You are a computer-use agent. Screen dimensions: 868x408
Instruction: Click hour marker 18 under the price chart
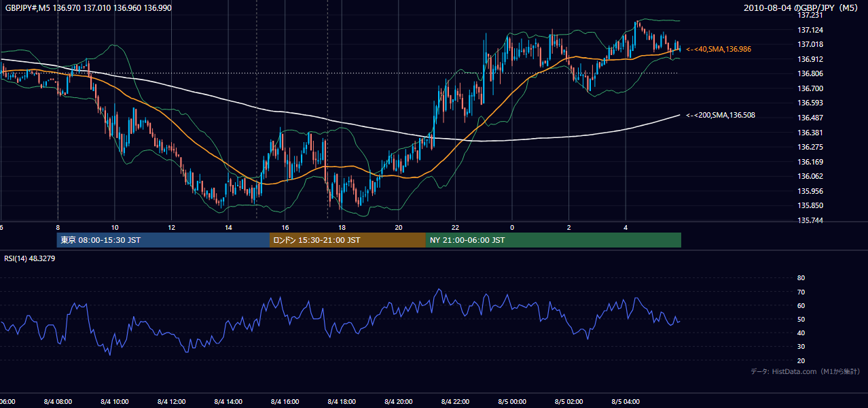tap(342, 227)
